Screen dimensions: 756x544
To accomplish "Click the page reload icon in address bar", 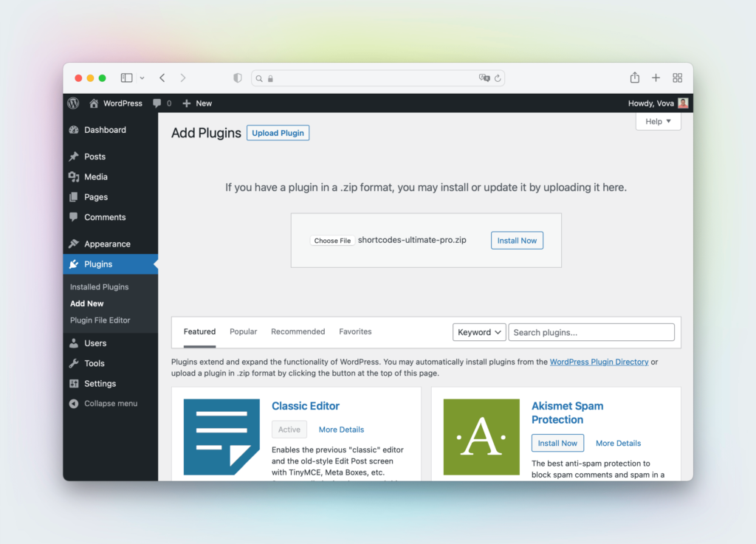I will [498, 78].
